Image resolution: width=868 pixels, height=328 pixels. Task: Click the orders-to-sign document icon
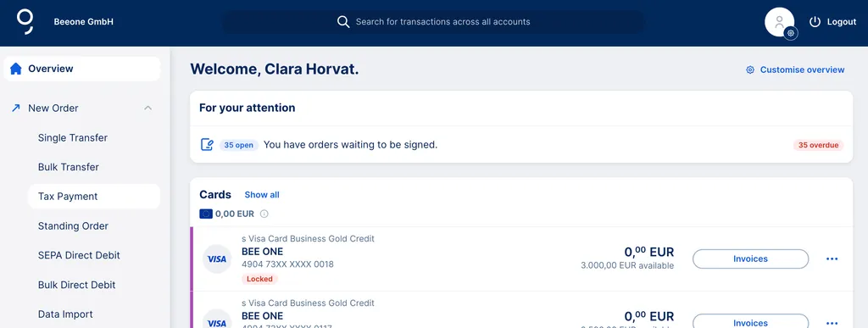pyautogui.click(x=207, y=145)
